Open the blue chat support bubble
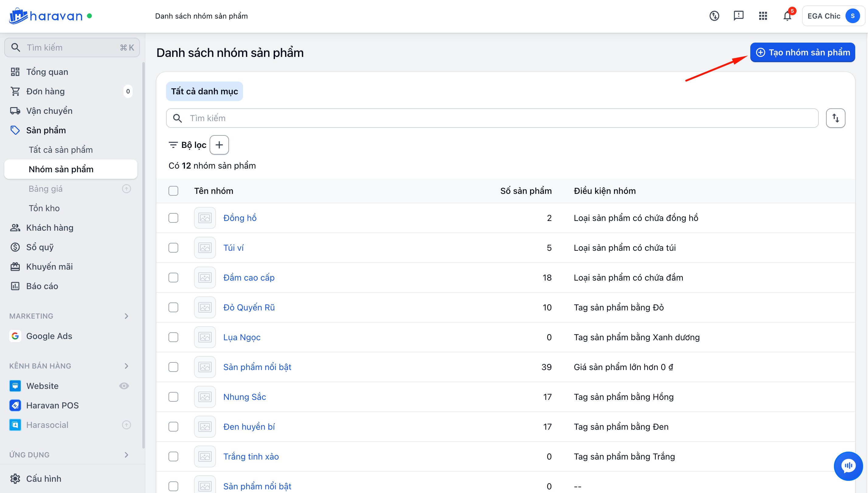This screenshot has height=493, width=868. 848,466
